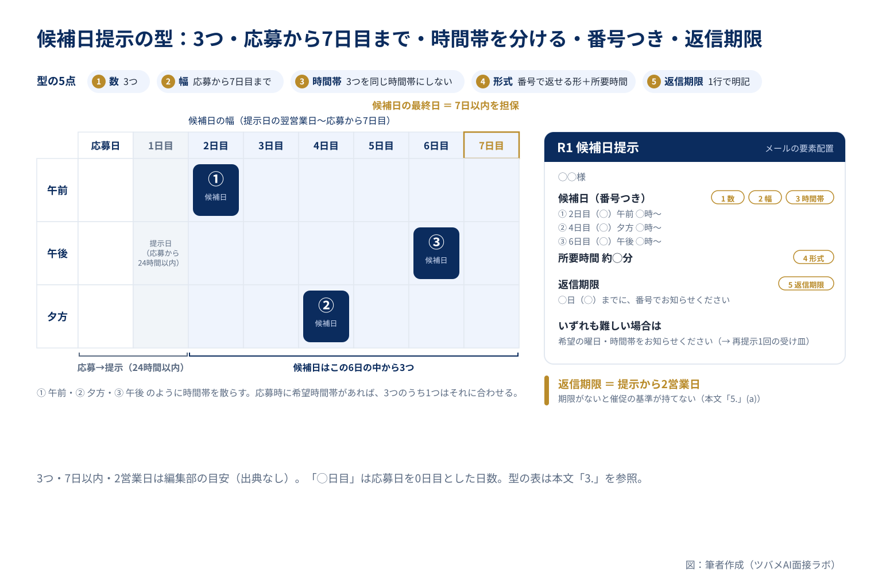Select the chip 形式 番号で返せる形＋所要時間
Screen dimensions: 882x588
click(554, 82)
